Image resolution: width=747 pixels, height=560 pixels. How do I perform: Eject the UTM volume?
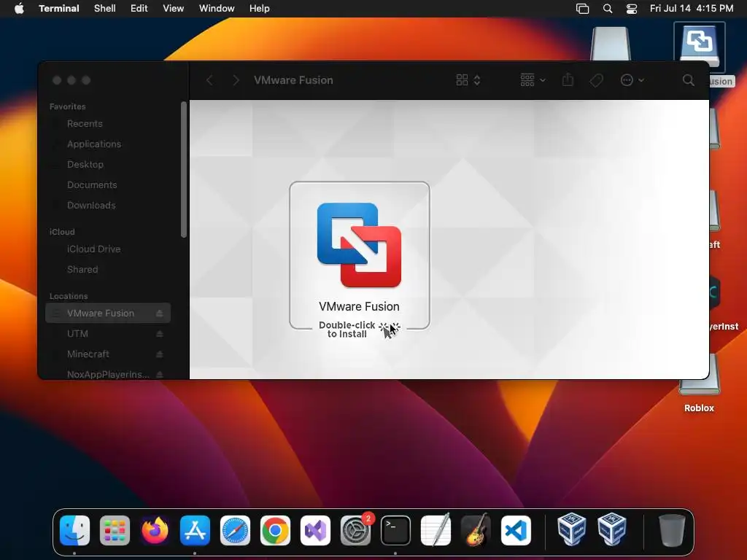(x=160, y=334)
